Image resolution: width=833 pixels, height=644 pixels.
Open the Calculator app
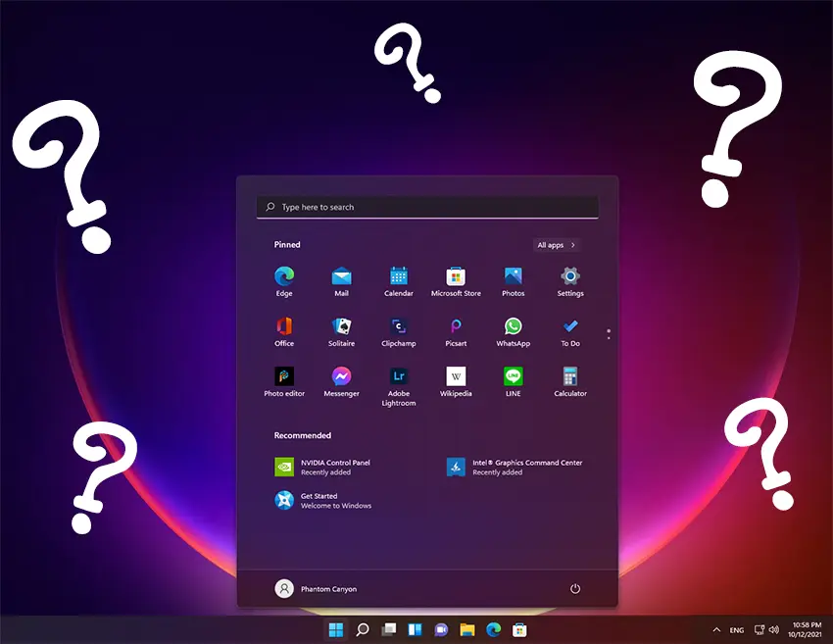pyautogui.click(x=570, y=376)
